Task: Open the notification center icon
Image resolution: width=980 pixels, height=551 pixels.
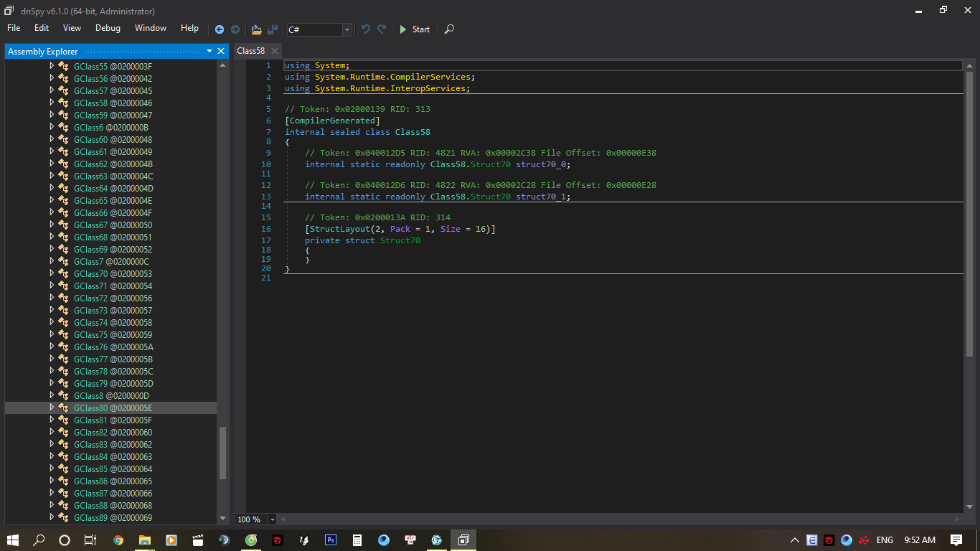Action: point(956,540)
